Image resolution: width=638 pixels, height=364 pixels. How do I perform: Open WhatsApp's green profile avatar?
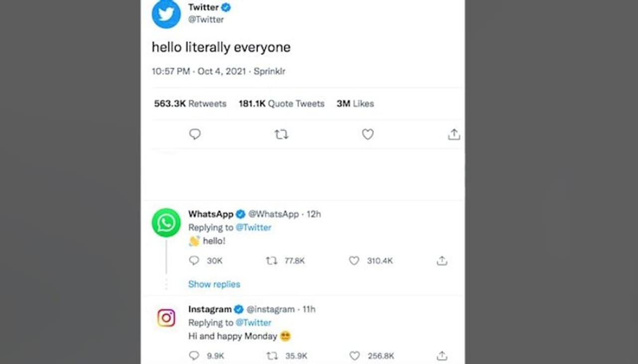pyautogui.click(x=166, y=223)
